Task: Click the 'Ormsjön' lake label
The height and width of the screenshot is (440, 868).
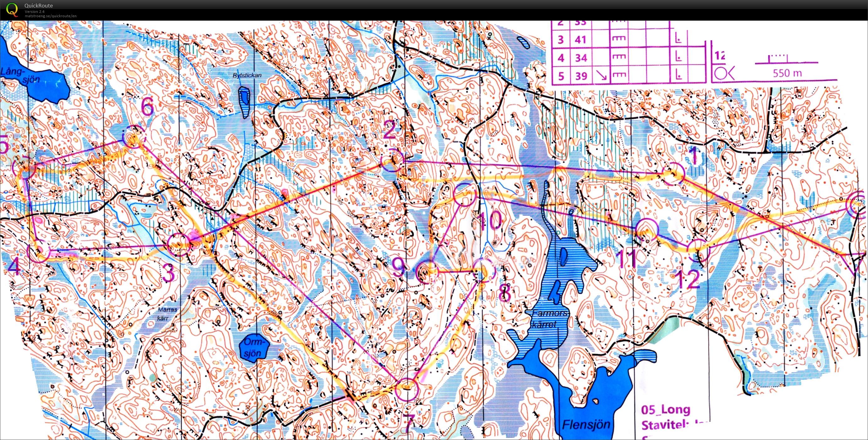Action: coord(255,347)
